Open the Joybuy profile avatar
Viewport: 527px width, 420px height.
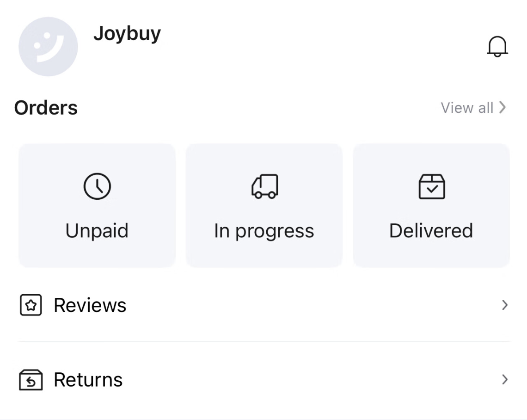(48, 46)
